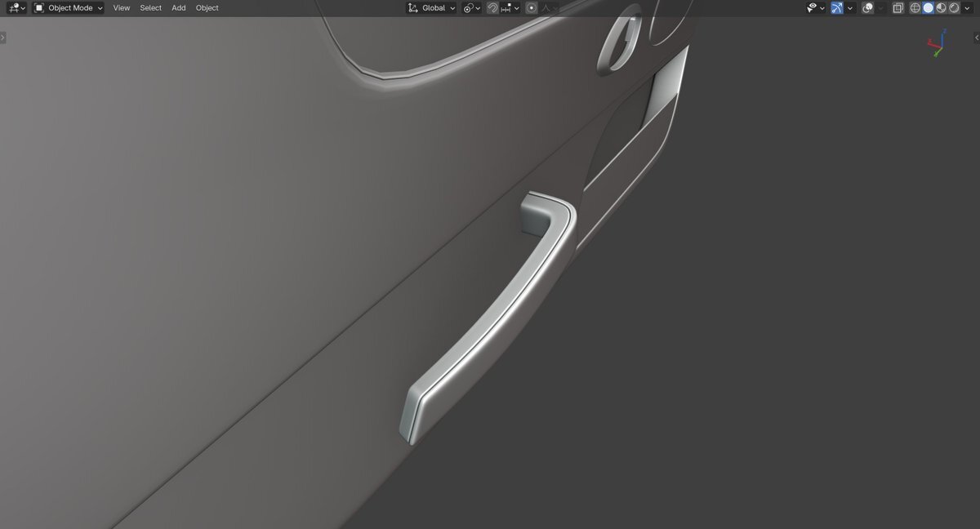Viewport: 980px width, 529px height.
Task: Open the snapping options icon
Action: coord(510,8)
